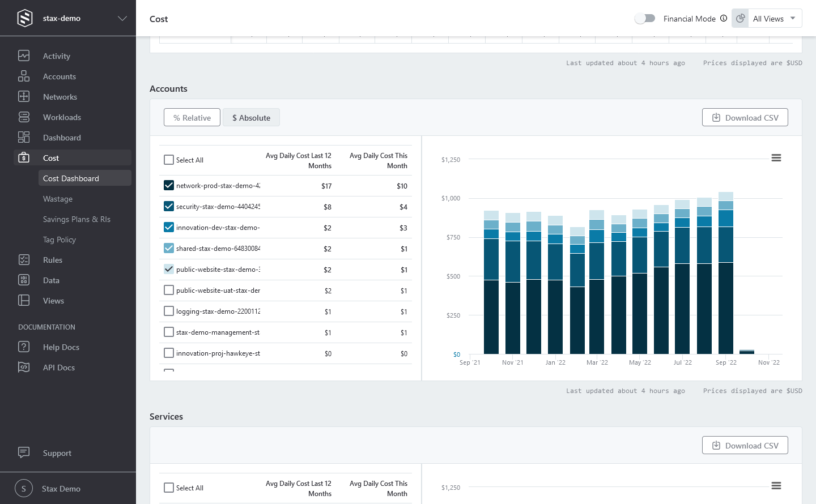This screenshot has height=504, width=816.
Task: Open the Accounts chart hamburger menu
Action: tap(776, 158)
